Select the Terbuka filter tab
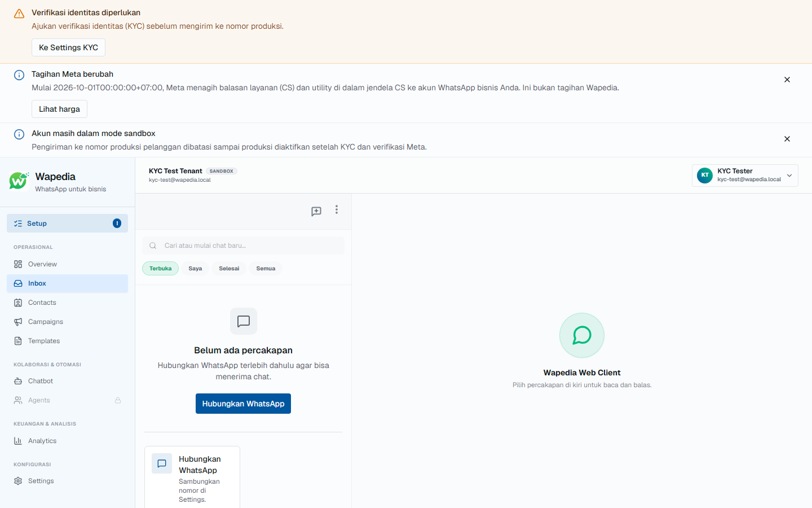 (161, 269)
